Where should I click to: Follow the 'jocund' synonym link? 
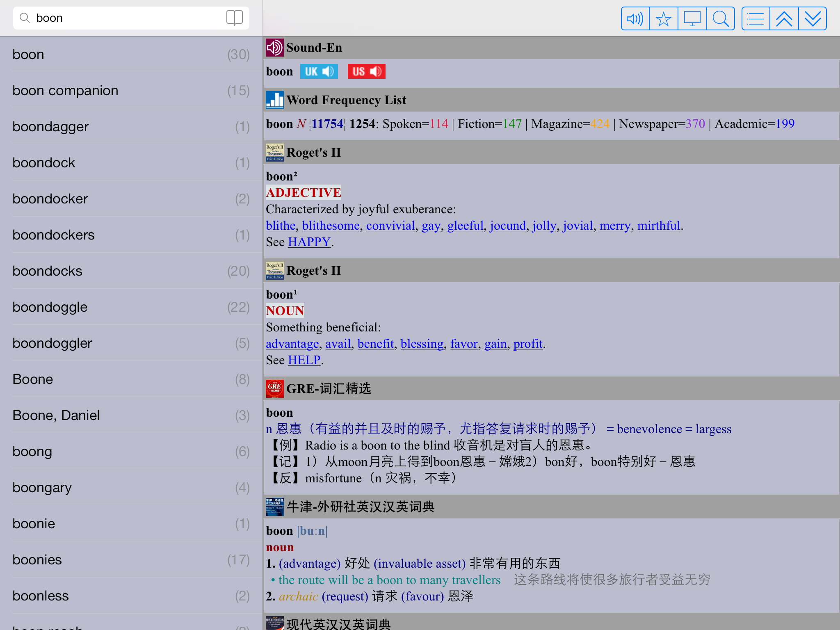[508, 226]
